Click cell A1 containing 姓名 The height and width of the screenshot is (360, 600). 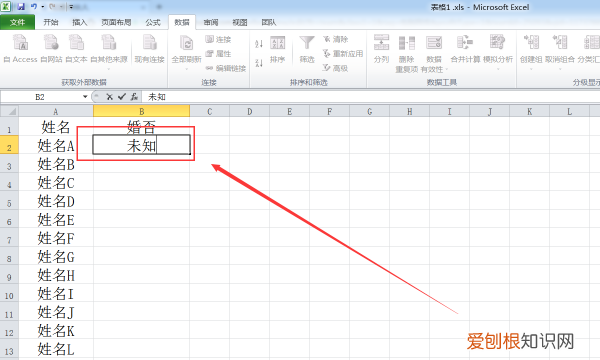56,126
